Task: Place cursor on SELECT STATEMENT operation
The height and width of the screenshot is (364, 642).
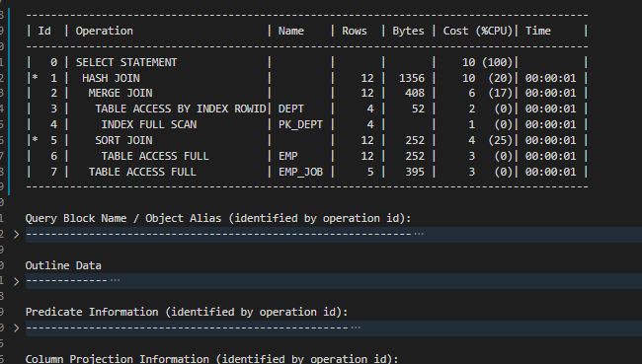Action: click(x=126, y=62)
